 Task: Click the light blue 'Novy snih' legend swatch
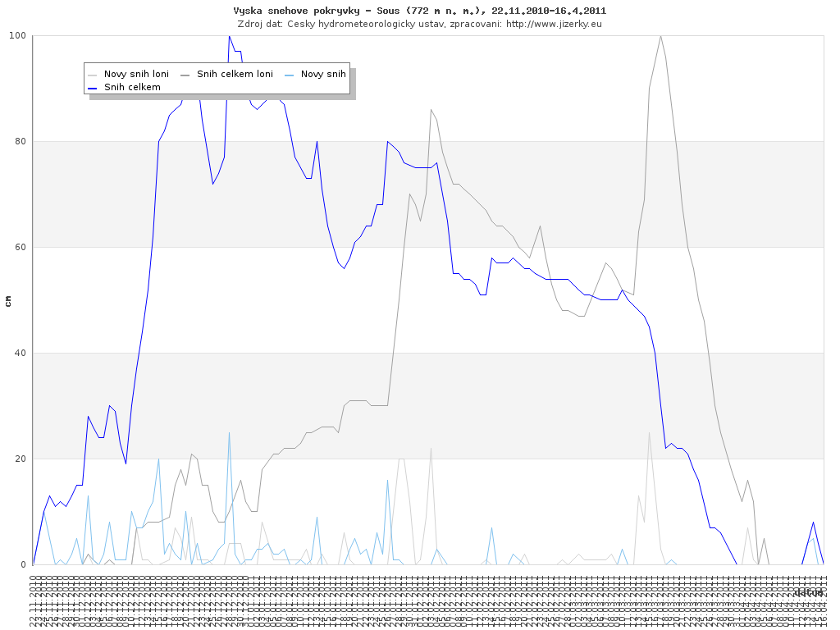(x=290, y=75)
